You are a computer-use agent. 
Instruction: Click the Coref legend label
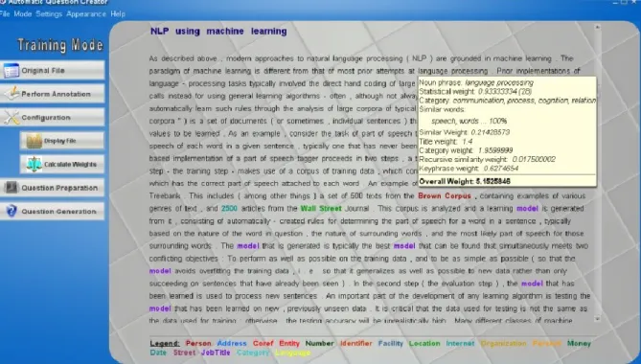pyautogui.click(x=263, y=343)
